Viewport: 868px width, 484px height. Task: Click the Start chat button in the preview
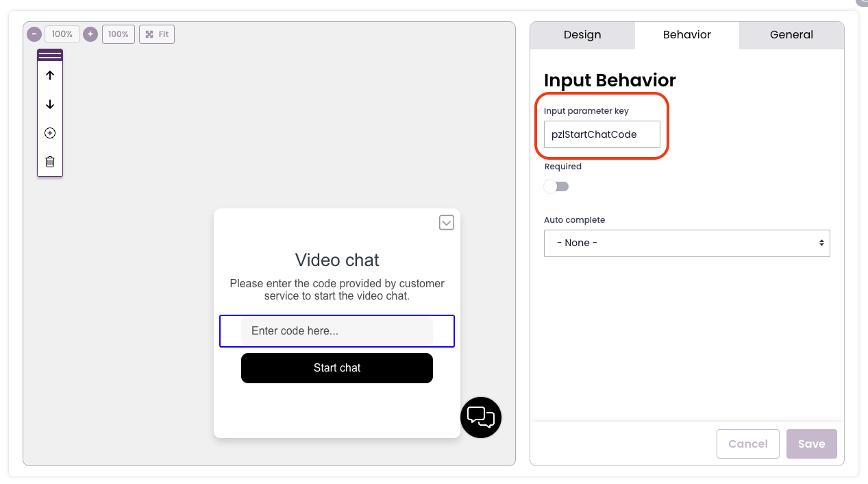point(337,368)
